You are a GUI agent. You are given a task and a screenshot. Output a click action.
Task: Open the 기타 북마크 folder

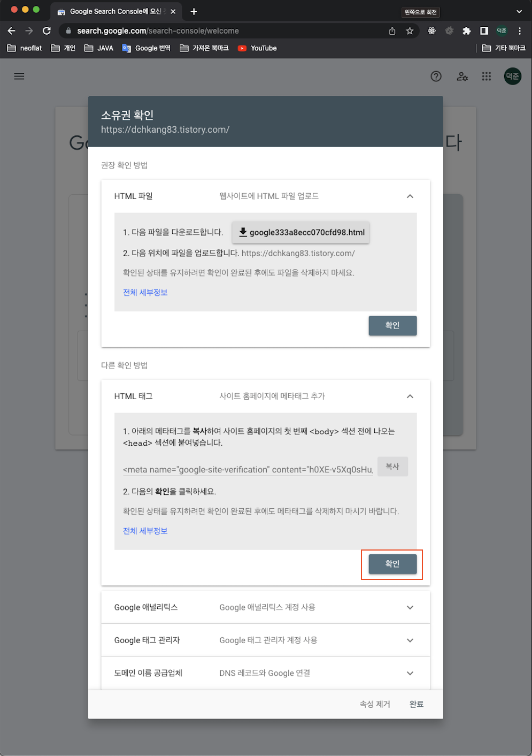(x=504, y=48)
